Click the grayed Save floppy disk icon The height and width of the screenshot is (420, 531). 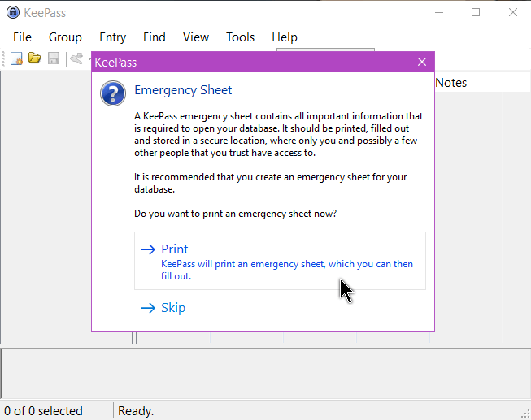coord(54,58)
